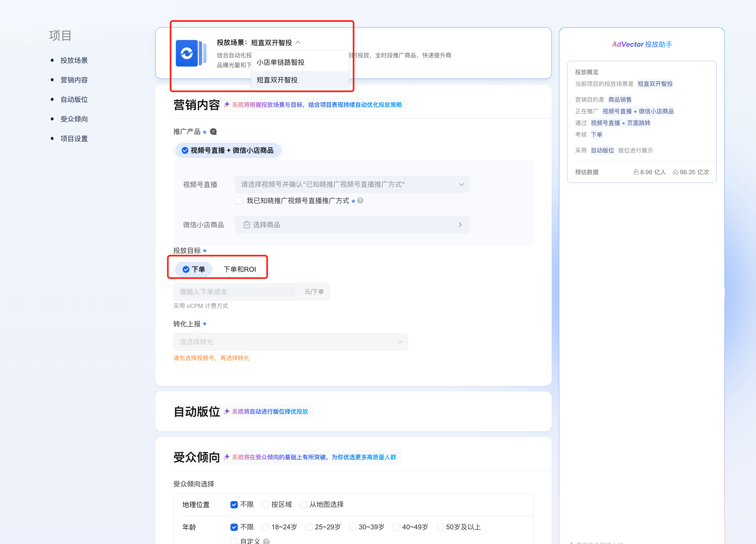Image resolution: width=756 pixels, height=544 pixels.
Task: Navigate to 受众倾向 in left sidebar
Action: coord(74,119)
